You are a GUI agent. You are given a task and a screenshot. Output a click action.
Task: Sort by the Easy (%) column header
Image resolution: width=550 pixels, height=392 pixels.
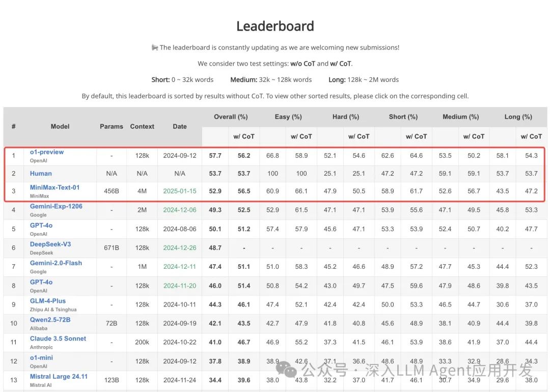(x=288, y=117)
